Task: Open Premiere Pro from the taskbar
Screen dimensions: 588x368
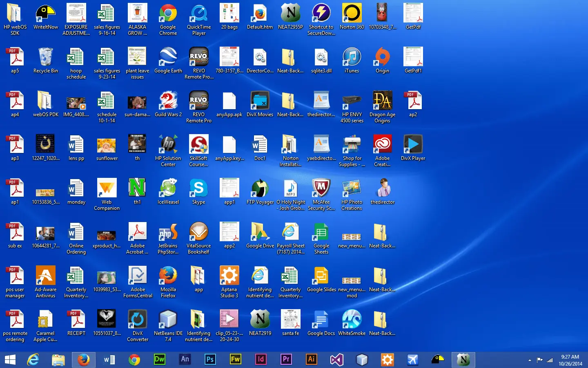Action: [x=286, y=359]
